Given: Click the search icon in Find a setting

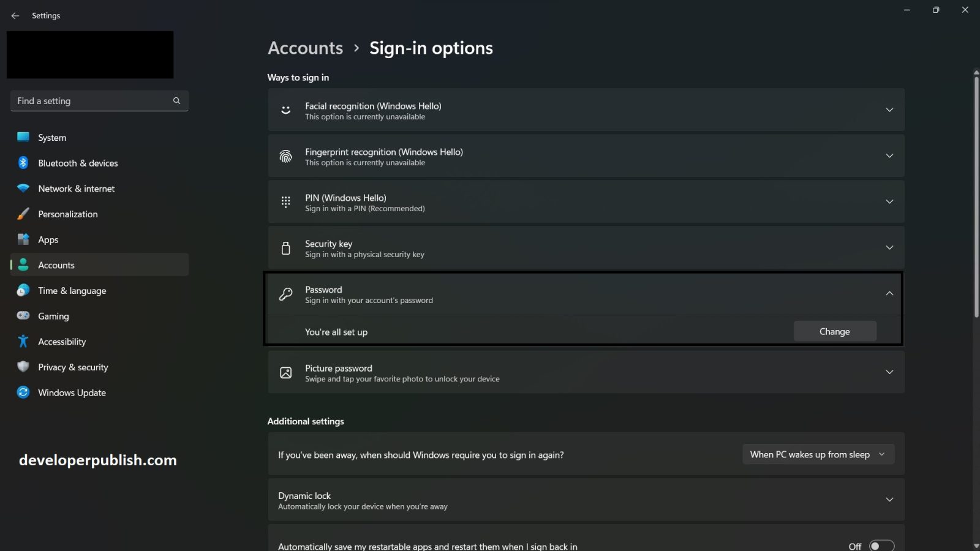Looking at the screenshot, I should click(x=176, y=100).
